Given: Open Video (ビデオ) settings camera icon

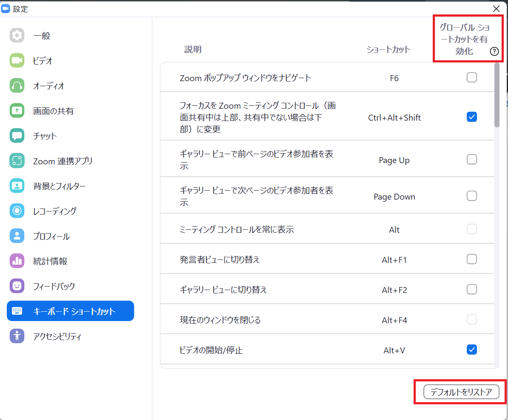Looking at the screenshot, I should (x=17, y=61).
